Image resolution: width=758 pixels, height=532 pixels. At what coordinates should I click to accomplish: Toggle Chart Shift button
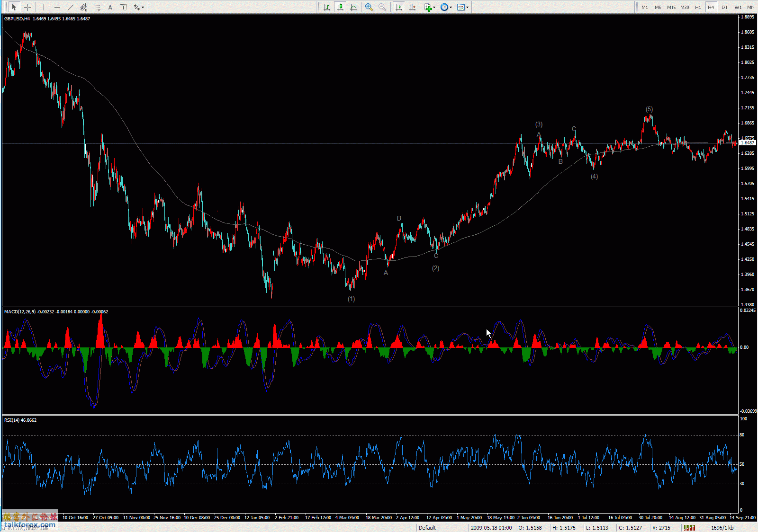tap(412, 7)
